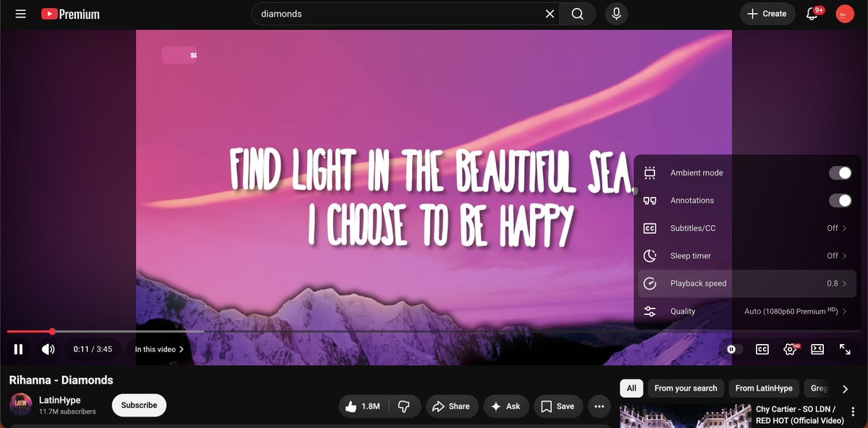This screenshot has width=868, height=428.
Task: Click Auto (1080p60 Premium) quality value
Action: click(x=791, y=311)
